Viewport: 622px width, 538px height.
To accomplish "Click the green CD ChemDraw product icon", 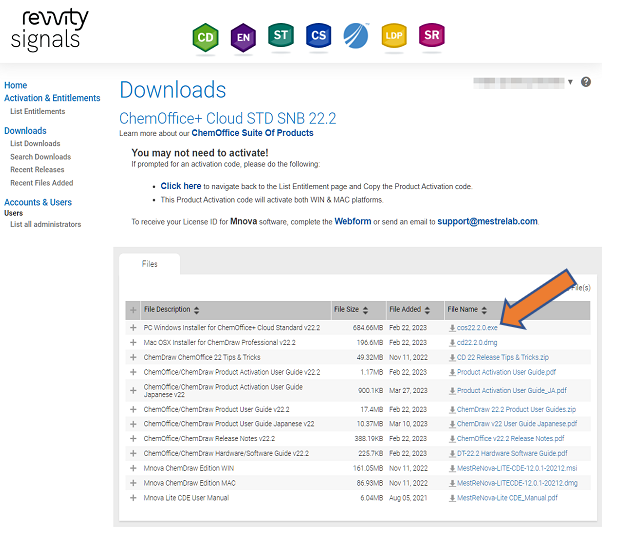I will (x=205, y=37).
